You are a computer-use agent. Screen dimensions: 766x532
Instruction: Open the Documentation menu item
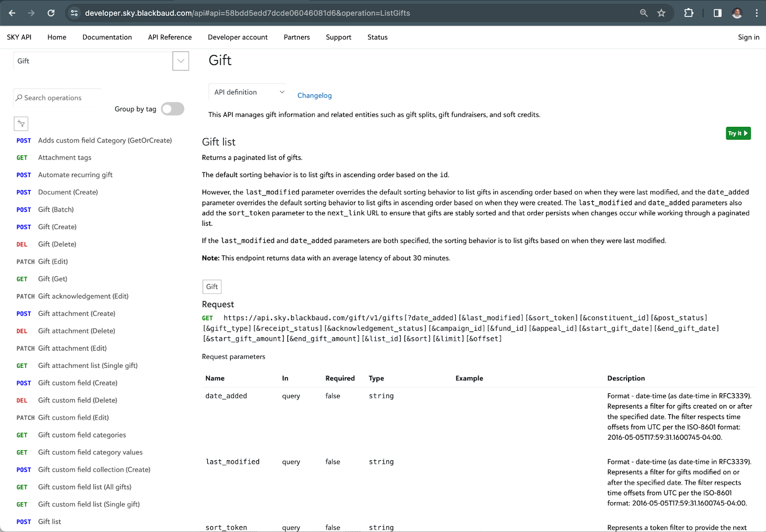pos(107,37)
